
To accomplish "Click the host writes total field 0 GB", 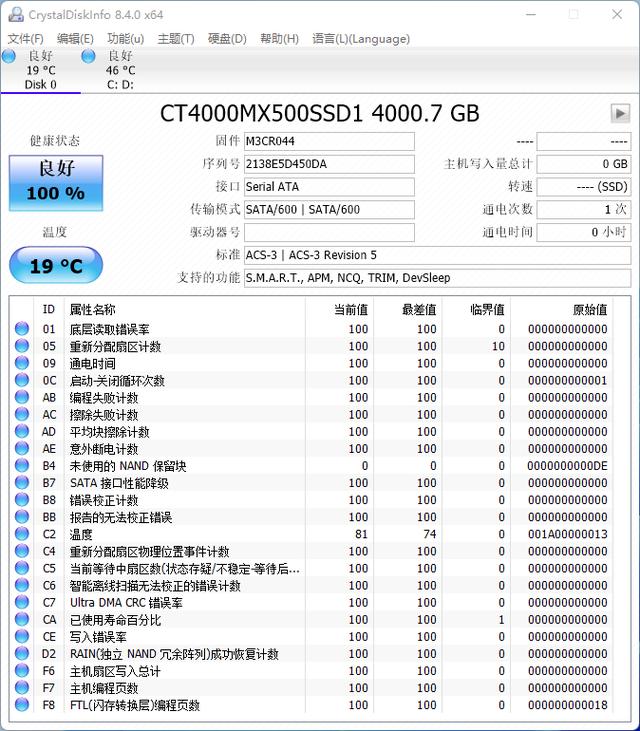I will pyautogui.click(x=584, y=164).
